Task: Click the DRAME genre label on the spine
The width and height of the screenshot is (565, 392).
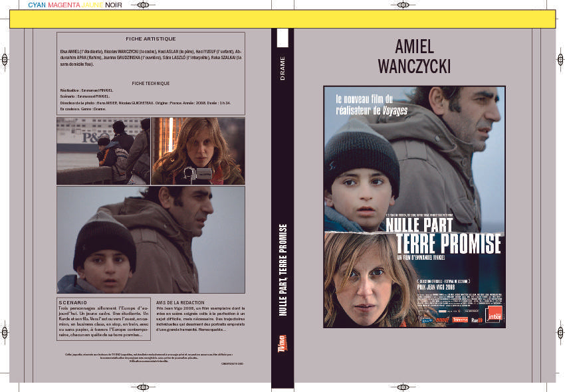Action: click(x=282, y=68)
